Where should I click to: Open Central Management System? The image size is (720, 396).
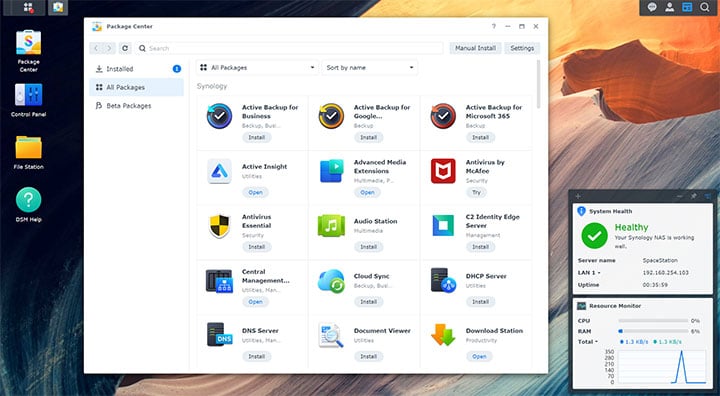point(256,302)
